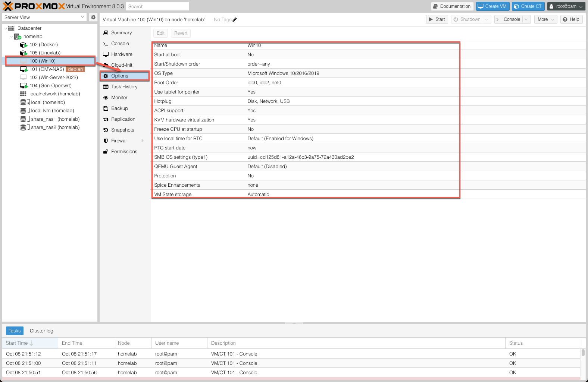Click the Snapshots history icon
588x382 pixels.
(x=106, y=130)
